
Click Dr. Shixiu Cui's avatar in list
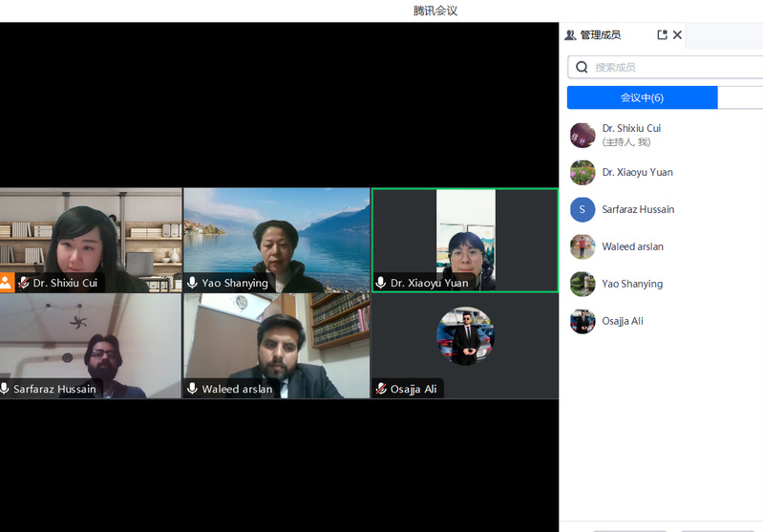583,135
